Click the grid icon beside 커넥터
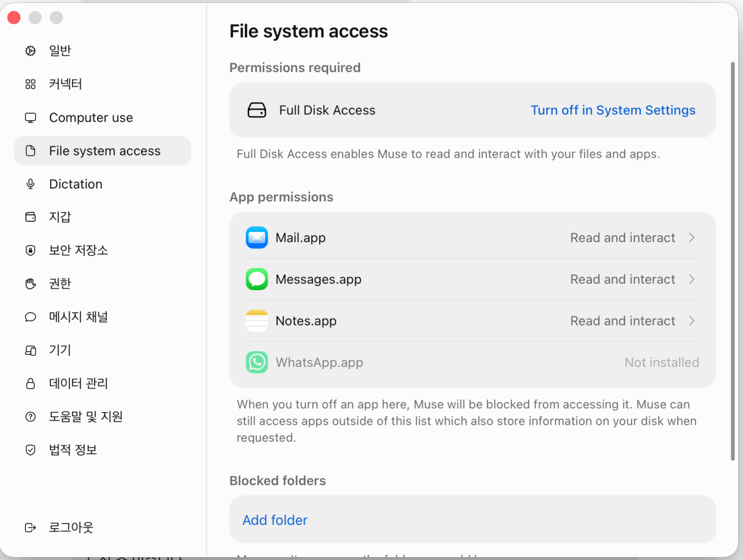743x560 pixels. click(x=31, y=84)
